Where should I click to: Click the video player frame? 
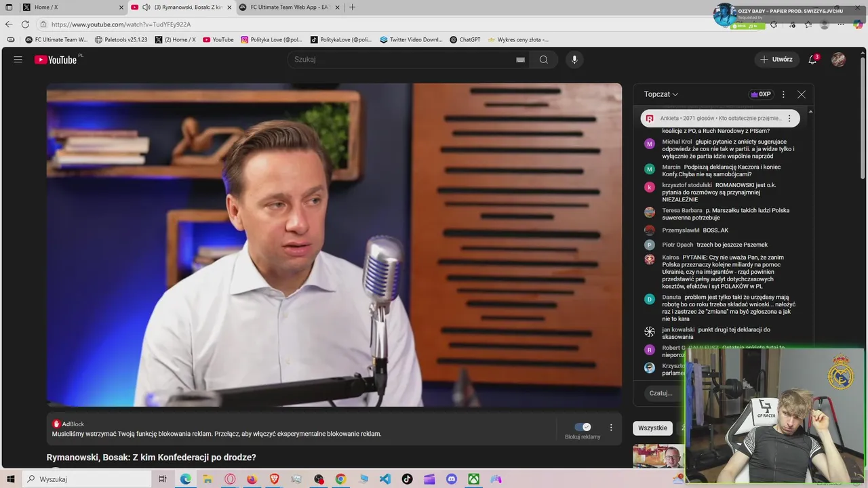(334, 245)
